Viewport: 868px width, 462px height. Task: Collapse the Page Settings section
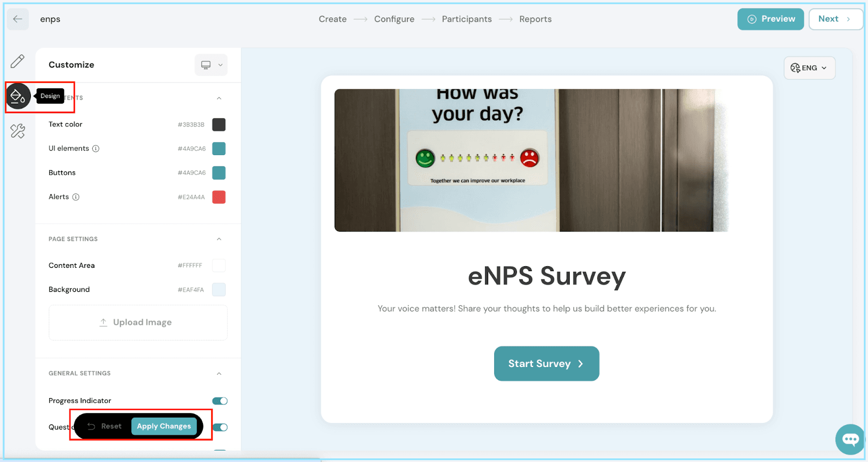tap(219, 239)
